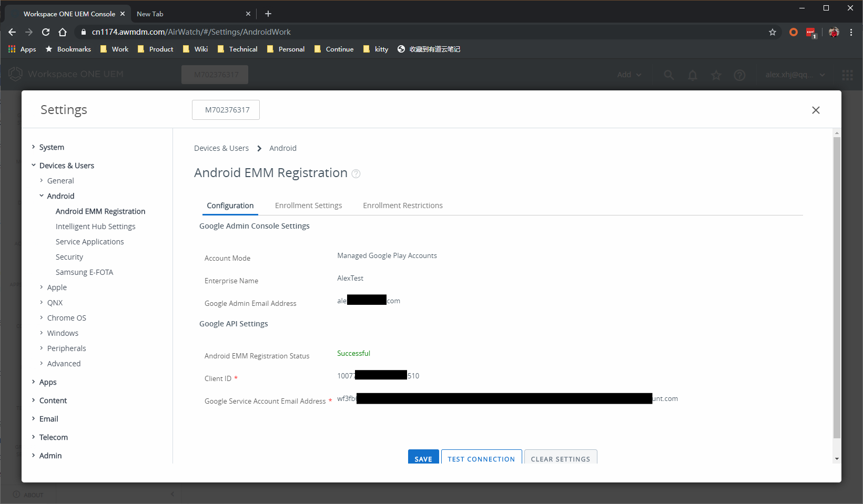Open the Chrome profile avatar
Screen dimensions: 863x504
tap(834, 32)
